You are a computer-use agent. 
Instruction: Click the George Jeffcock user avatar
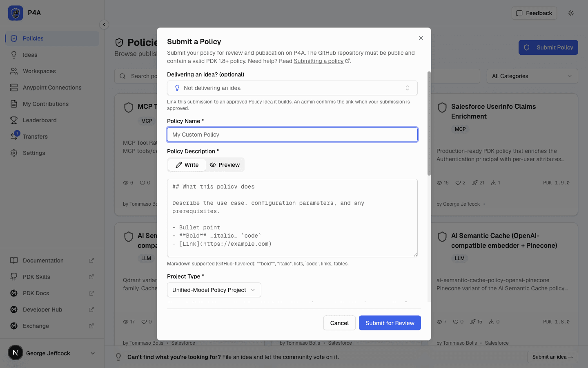pyautogui.click(x=16, y=352)
